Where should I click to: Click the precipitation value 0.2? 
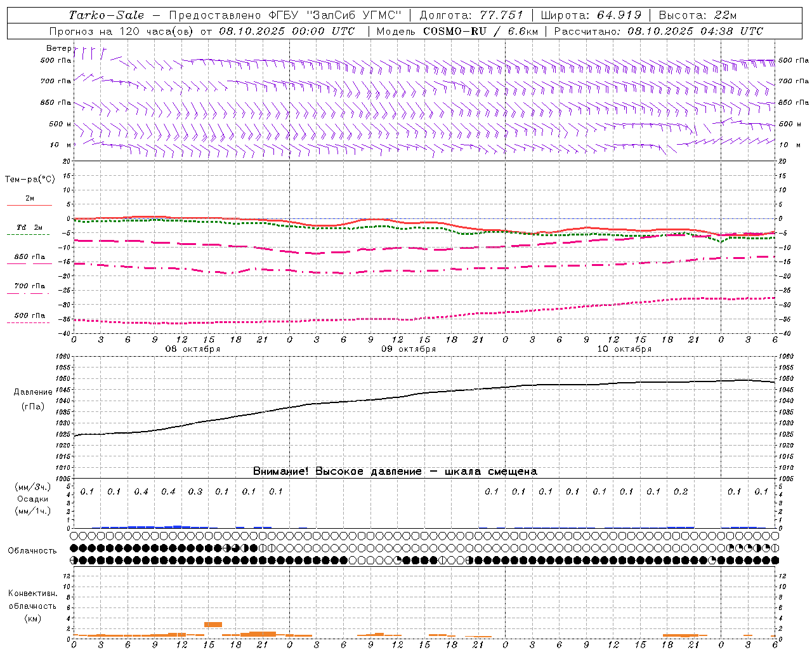(x=681, y=491)
